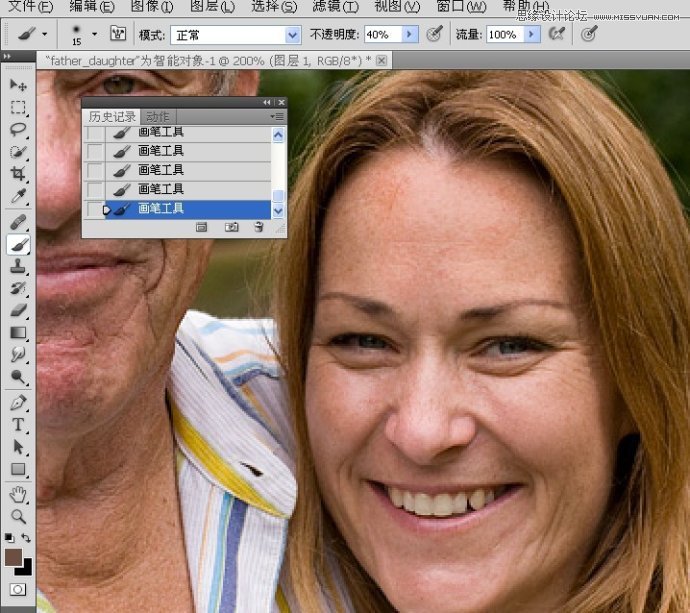The height and width of the screenshot is (613, 690).
Task: Select the Pen tool
Action: (x=18, y=403)
